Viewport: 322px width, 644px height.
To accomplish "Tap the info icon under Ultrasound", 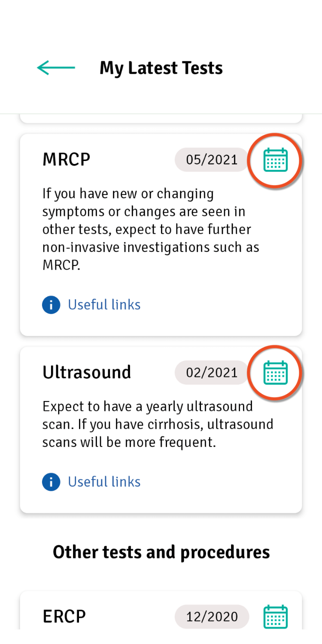I will [51, 482].
